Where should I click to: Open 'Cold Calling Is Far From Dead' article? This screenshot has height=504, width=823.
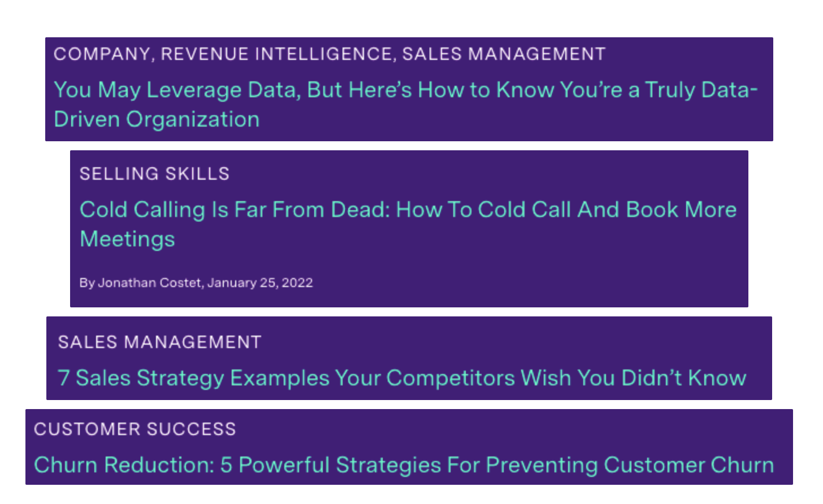408,210
